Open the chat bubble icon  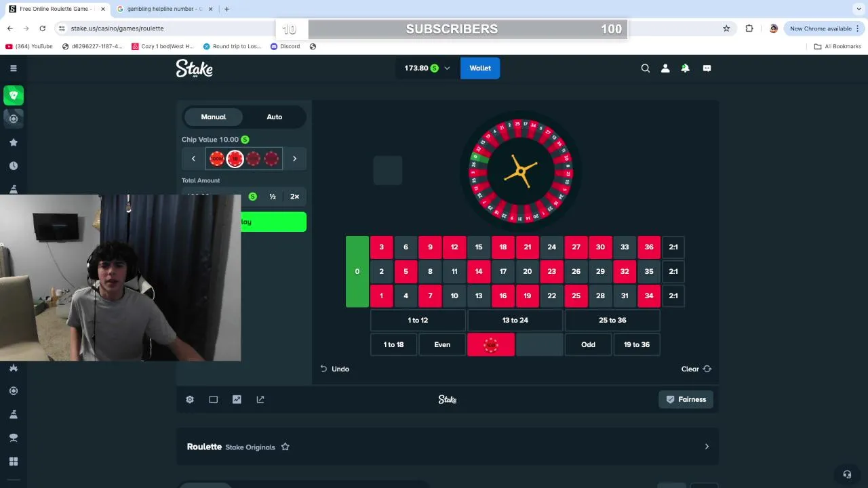click(x=707, y=68)
